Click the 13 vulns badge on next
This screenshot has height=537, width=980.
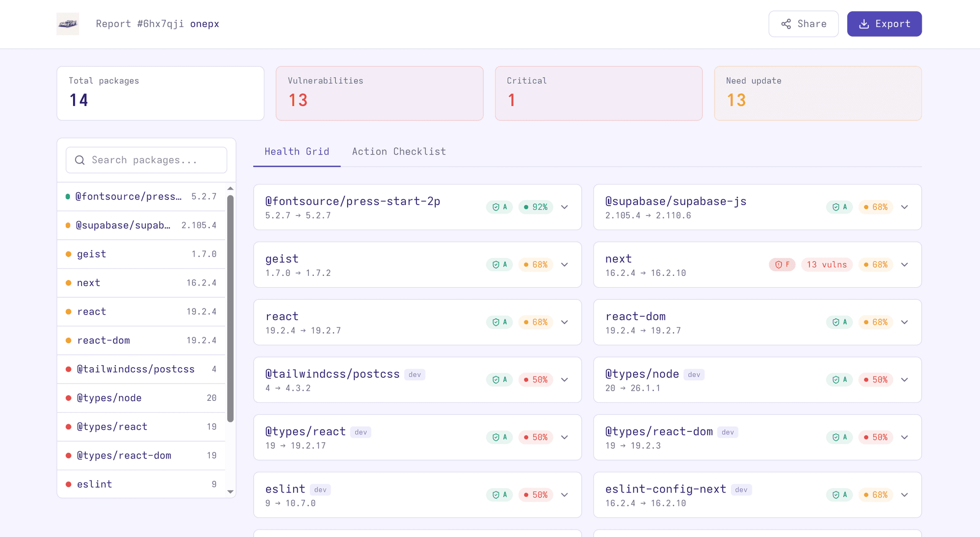[x=826, y=265]
